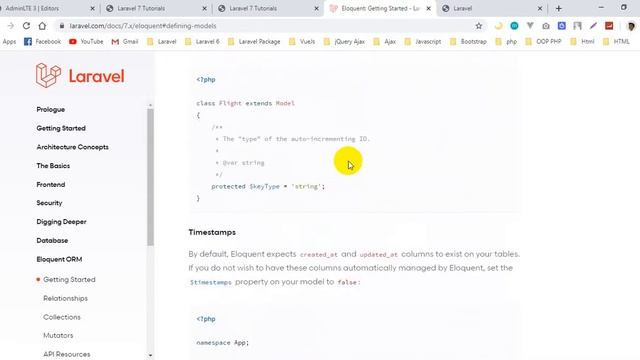This screenshot has height=360, width=640.
Task: Open the HTML bookmark folder at far right
Action: click(x=616, y=41)
